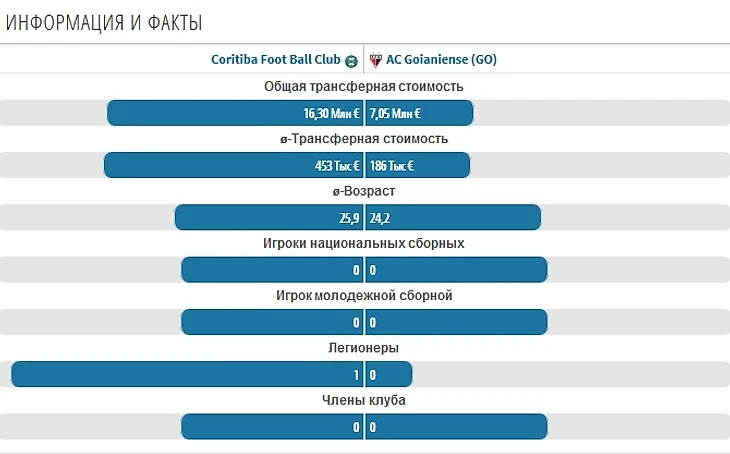Click the Легионеры row label
730x454 pixels.
(364, 348)
